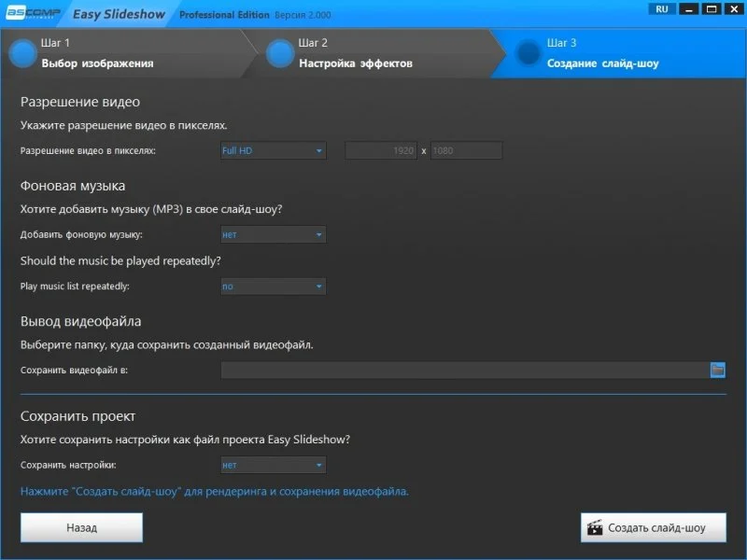This screenshot has width=747, height=560.
Task: Click the ASCOMP logo in title bar
Action: [x=33, y=13]
